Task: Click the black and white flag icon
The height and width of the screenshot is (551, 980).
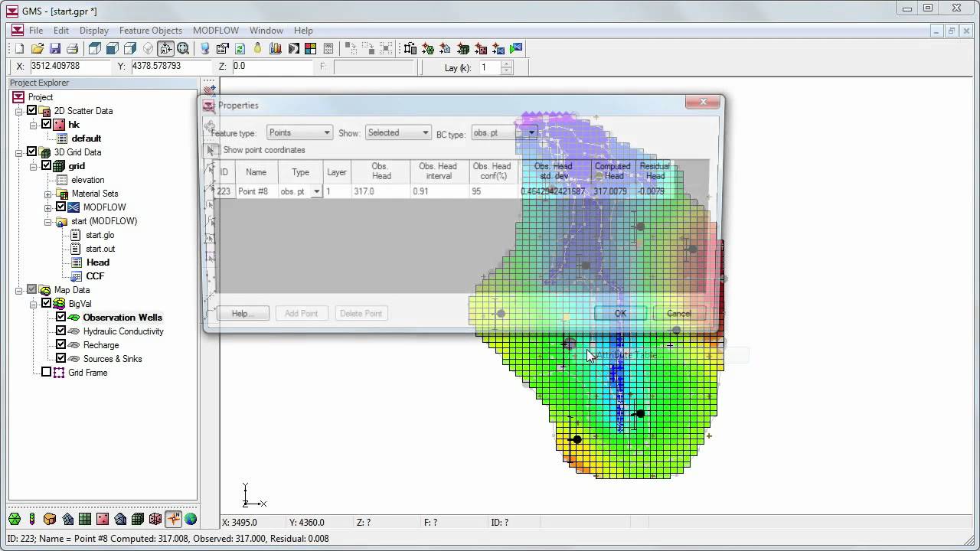Action: (293, 48)
